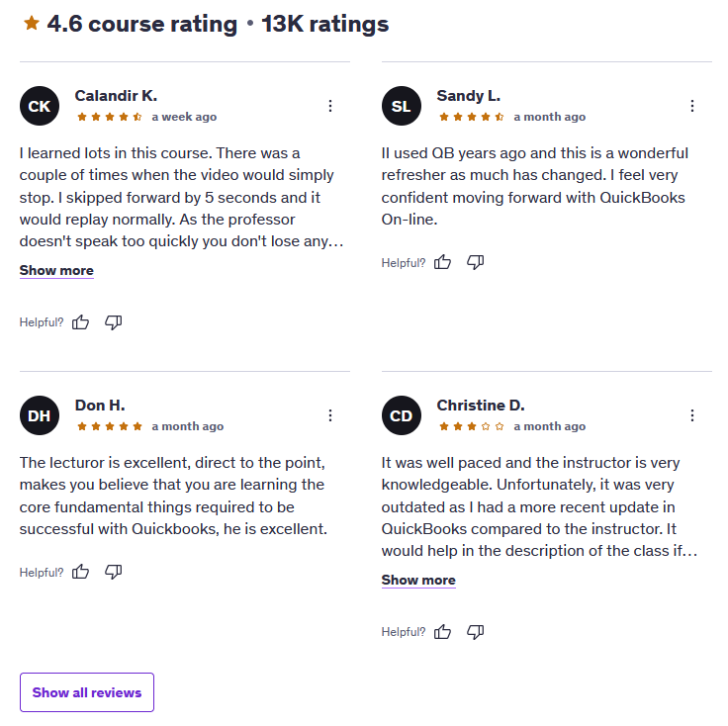Click the CD avatar of Christine D.
The image size is (728, 726).
(x=402, y=415)
